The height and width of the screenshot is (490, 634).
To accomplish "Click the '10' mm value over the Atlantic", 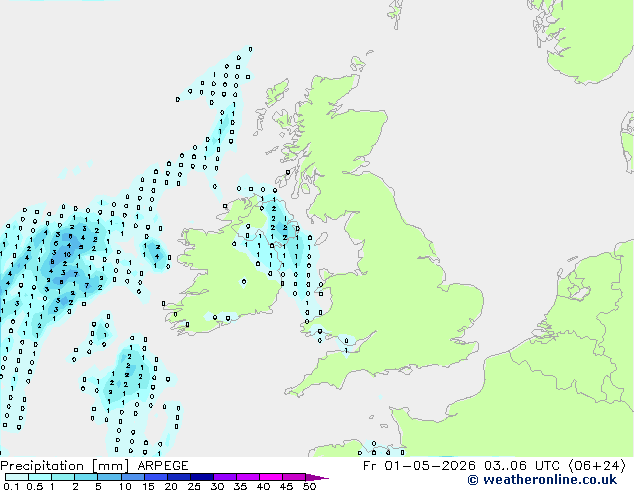I will click(x=67, y=254).
